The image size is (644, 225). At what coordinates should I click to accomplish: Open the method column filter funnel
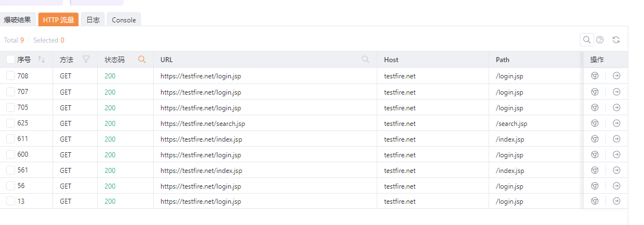click(86, 59)
